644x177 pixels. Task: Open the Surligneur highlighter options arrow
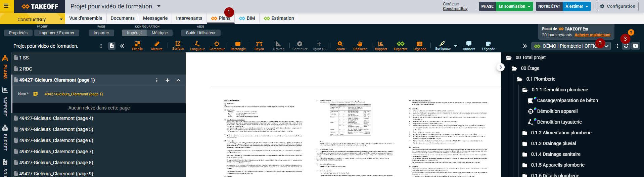coord(455,46)
